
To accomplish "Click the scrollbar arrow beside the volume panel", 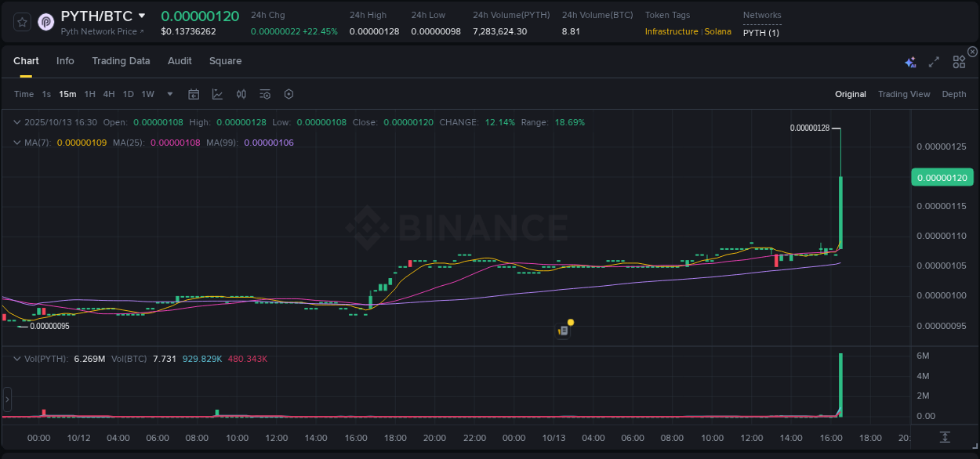I will pyautogui.click(x=7, y=399).
